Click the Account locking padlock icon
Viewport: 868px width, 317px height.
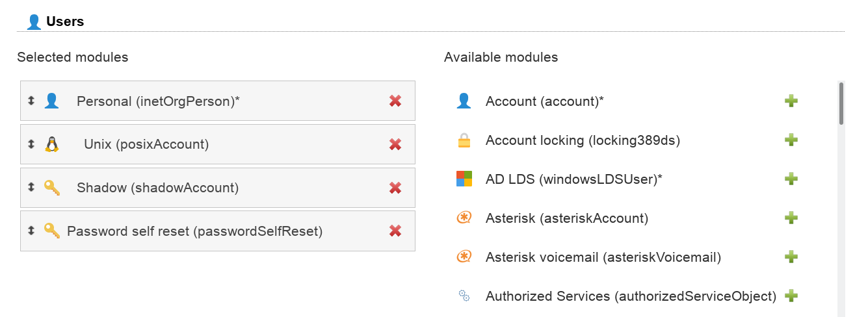(464, 140)
